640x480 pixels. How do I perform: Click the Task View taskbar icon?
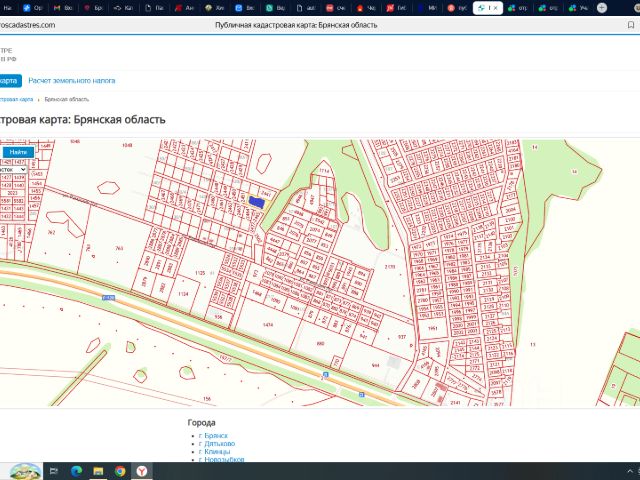55,470
